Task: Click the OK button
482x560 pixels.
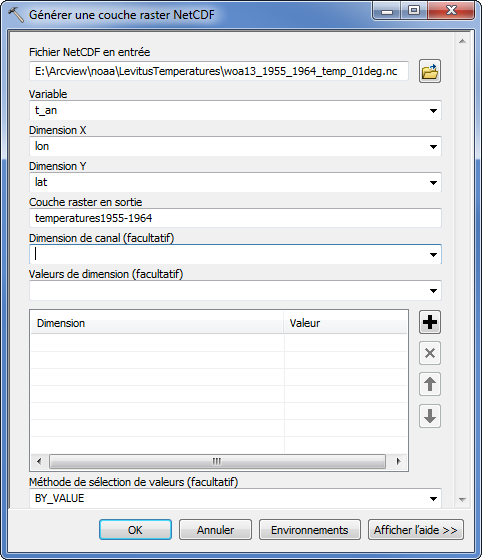Action: (x=135, y=530)
